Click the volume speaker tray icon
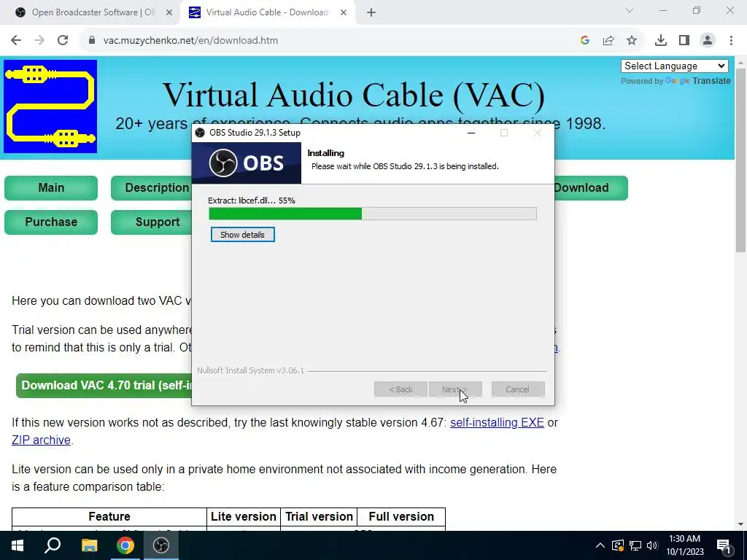The width and height of the screenshot is (747, 560). coord(653,545)
